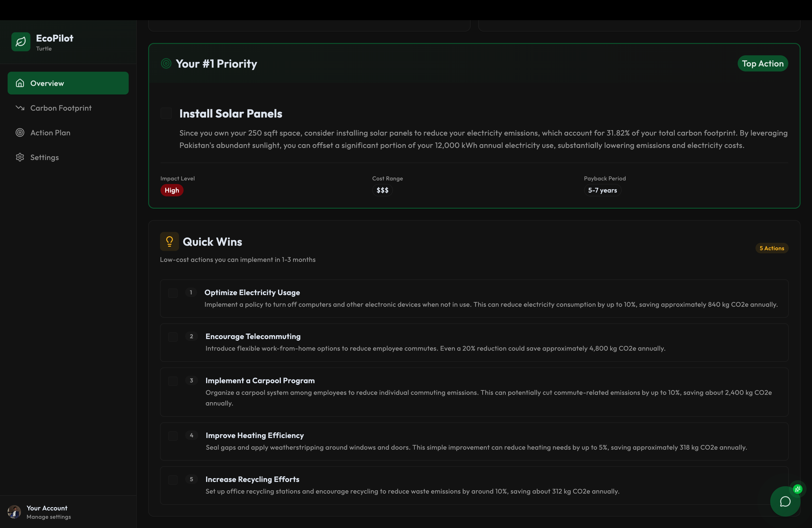Viewport: 812px width, 528px height.
Task: Click the EcoPilot leaf logo icon
Action: point(21,42)
